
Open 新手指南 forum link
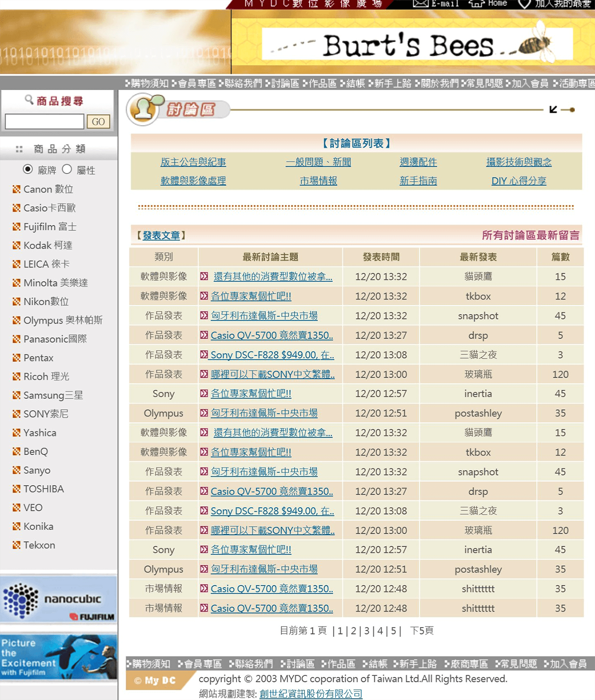click(418, 181)
